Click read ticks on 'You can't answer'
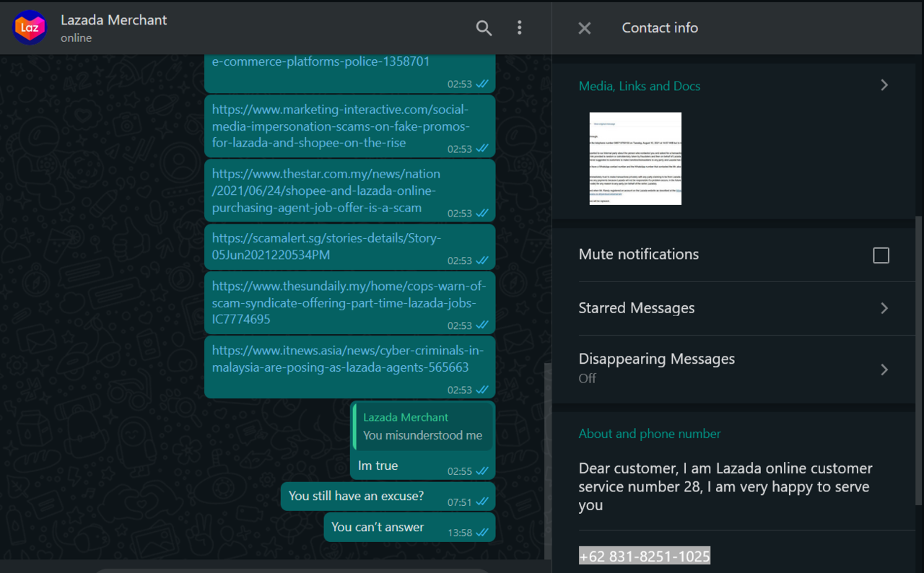 (x=482, y=533)
